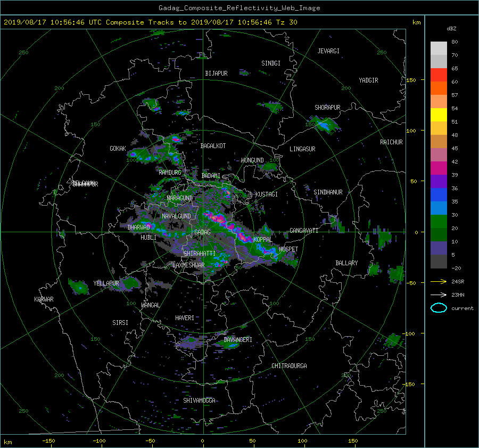
Task: Click the KUSTAGI city label
Action: pyautogui.click(x=267, y=194)
